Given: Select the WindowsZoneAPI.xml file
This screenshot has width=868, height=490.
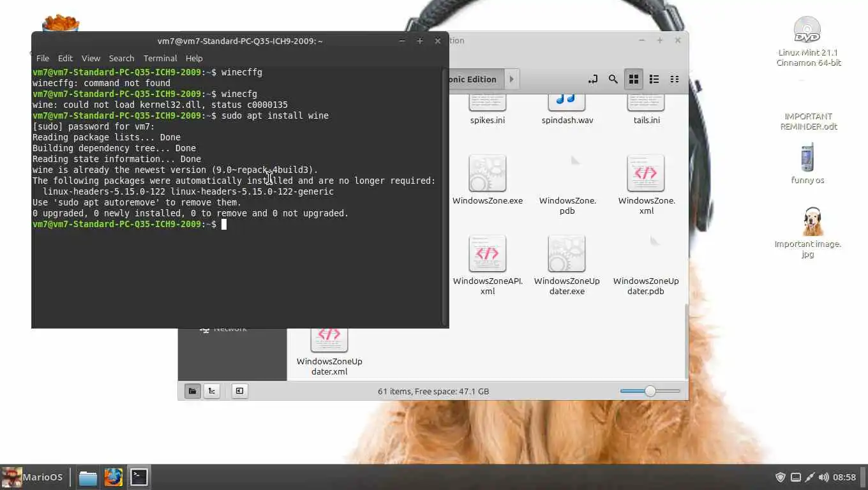Looking at the screenshot, I should coord(488,265).
